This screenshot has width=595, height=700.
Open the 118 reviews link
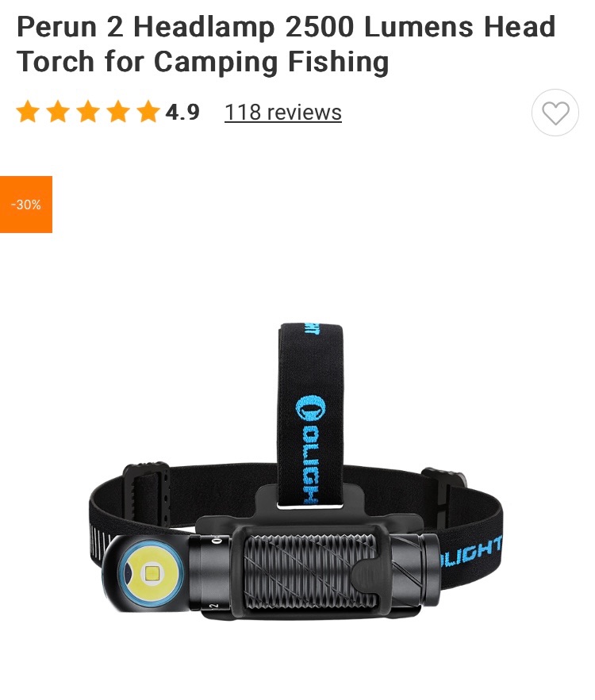(x=282, y=112)
